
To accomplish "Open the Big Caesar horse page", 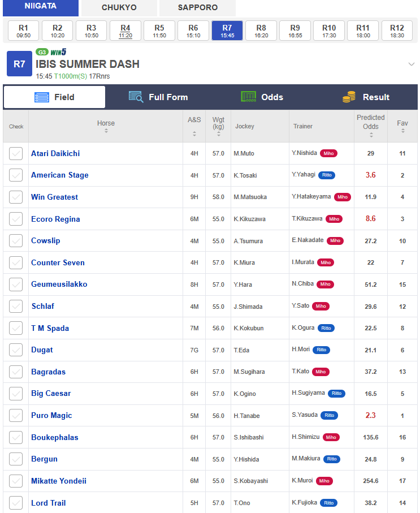I will coord(51,394).
